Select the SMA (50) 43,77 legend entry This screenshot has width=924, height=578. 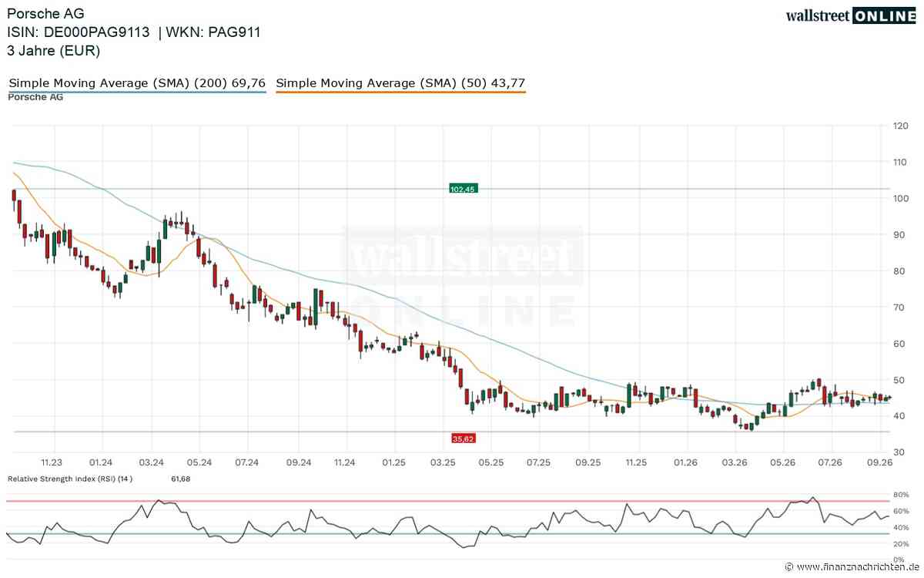(400, 82)
